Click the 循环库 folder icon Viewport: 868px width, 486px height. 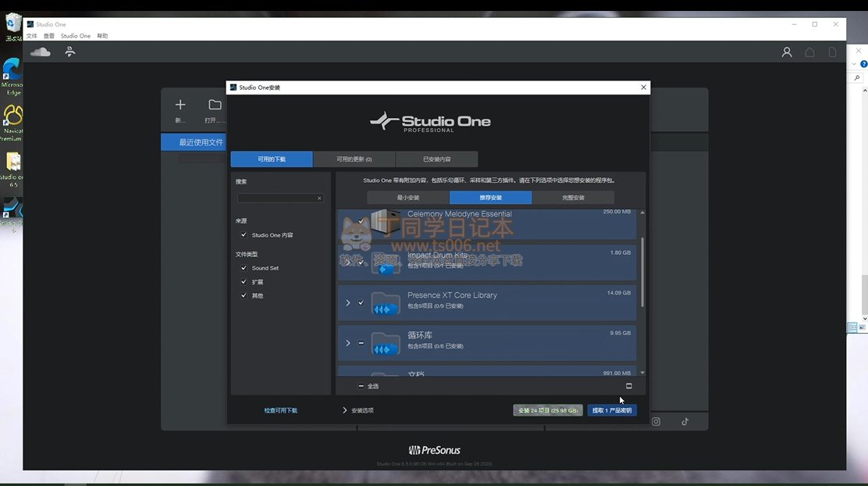(x=386, y=343)
